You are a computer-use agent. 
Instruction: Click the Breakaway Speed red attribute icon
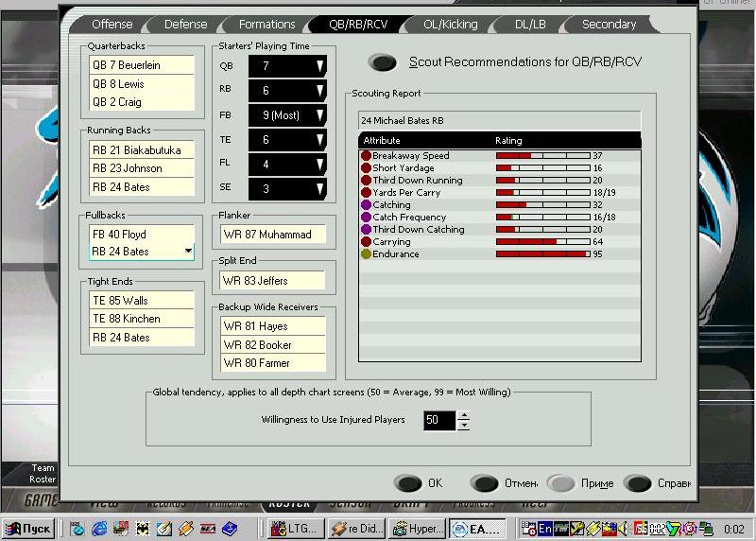(x=366, y=155)
